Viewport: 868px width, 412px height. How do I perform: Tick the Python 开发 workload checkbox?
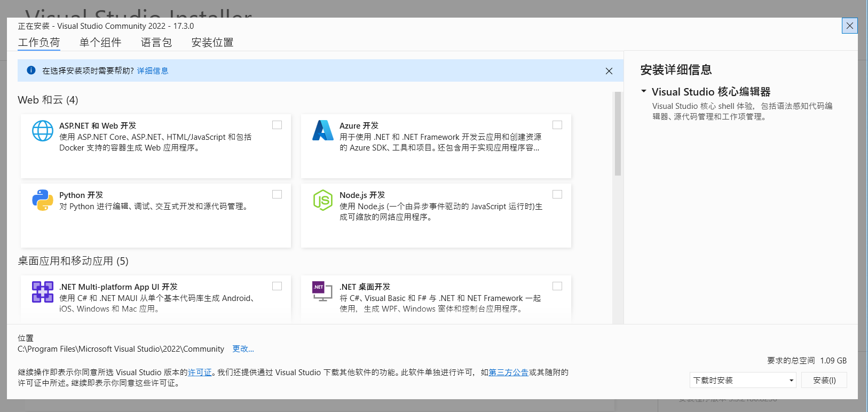click(277, 194)
